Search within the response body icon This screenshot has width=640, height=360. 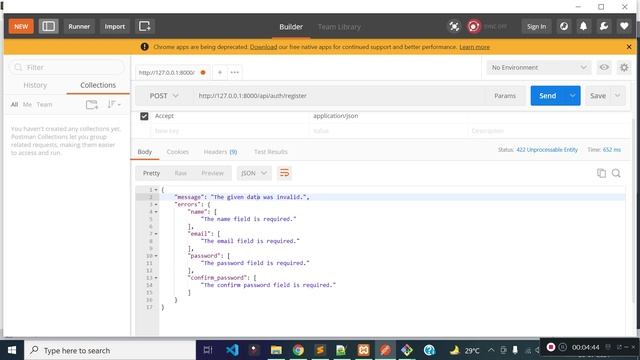click(x=616, y=173)
